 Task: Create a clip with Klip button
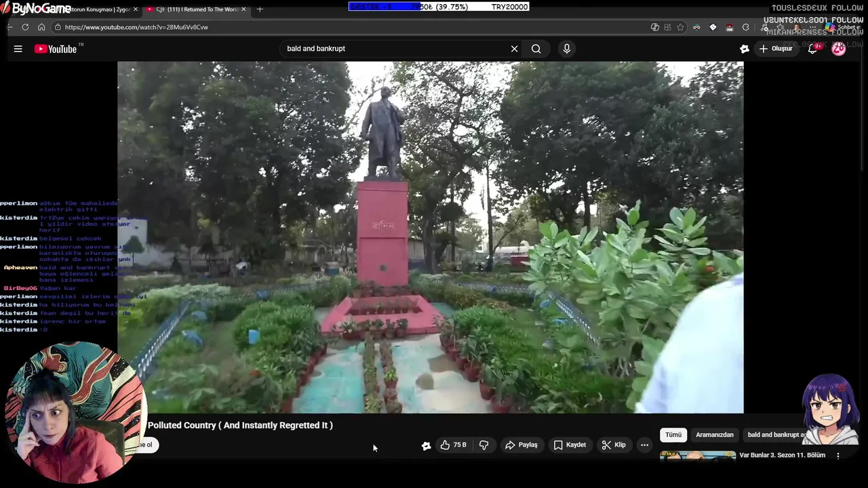tap(613, 445)
